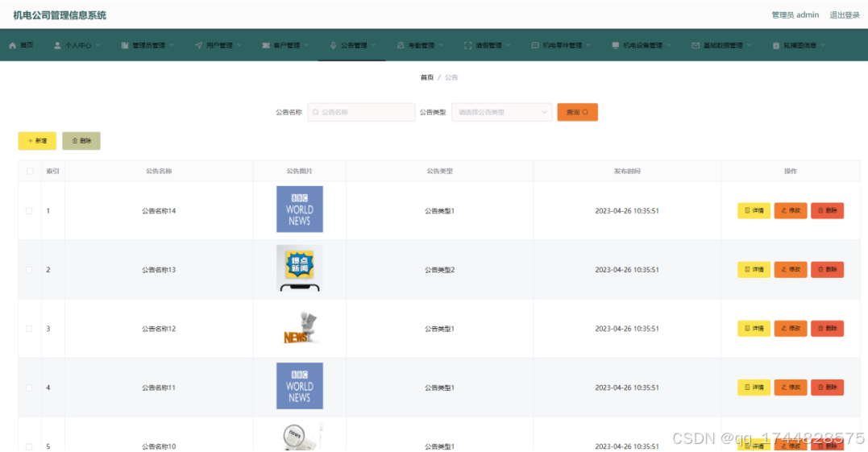Viewport: 868px width, 452px height.
Task: Check the row for 公告名称12
Action: (x=29, y=329)
